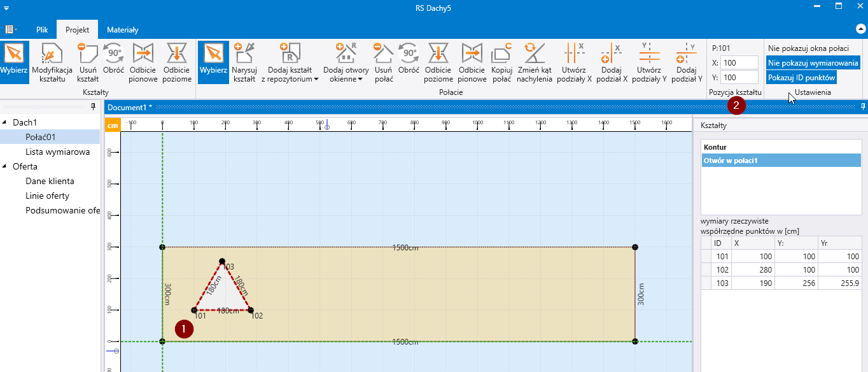
Task: Click Usuń kształt icon in Kształty group
Action: pos(88,54)
